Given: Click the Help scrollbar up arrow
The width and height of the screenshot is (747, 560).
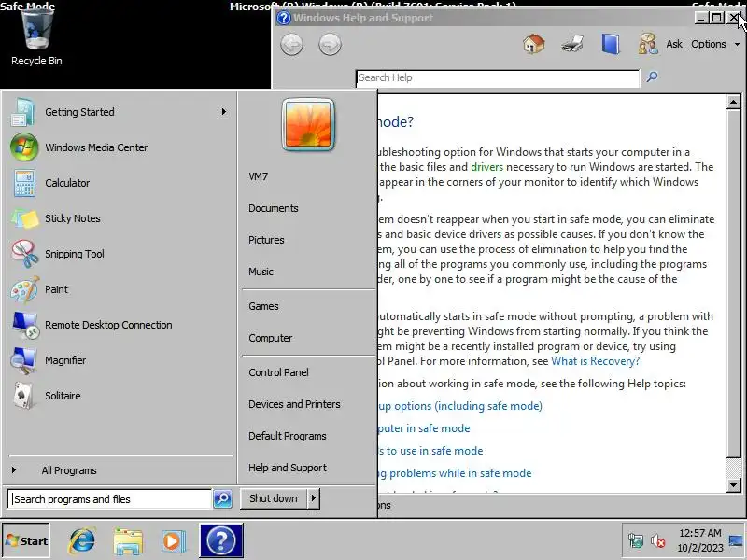Looking at the screenshot, I should click(x=734, y=102).
